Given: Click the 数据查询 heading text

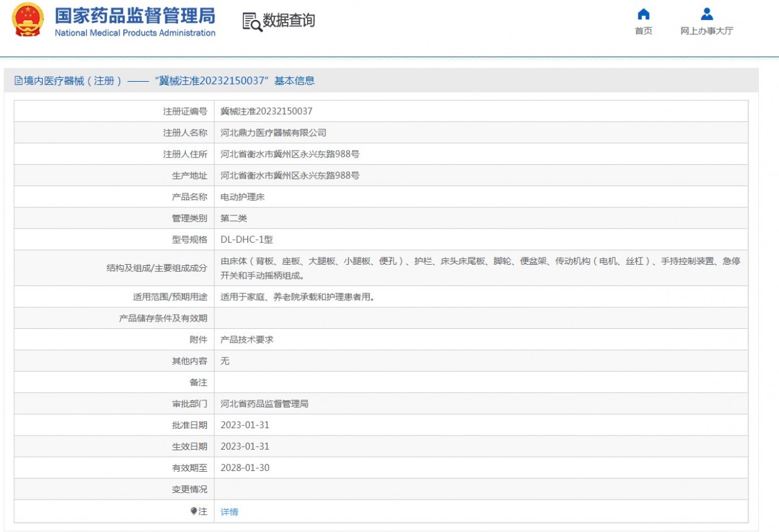Looking at the screenshot, I should (289, 21).
